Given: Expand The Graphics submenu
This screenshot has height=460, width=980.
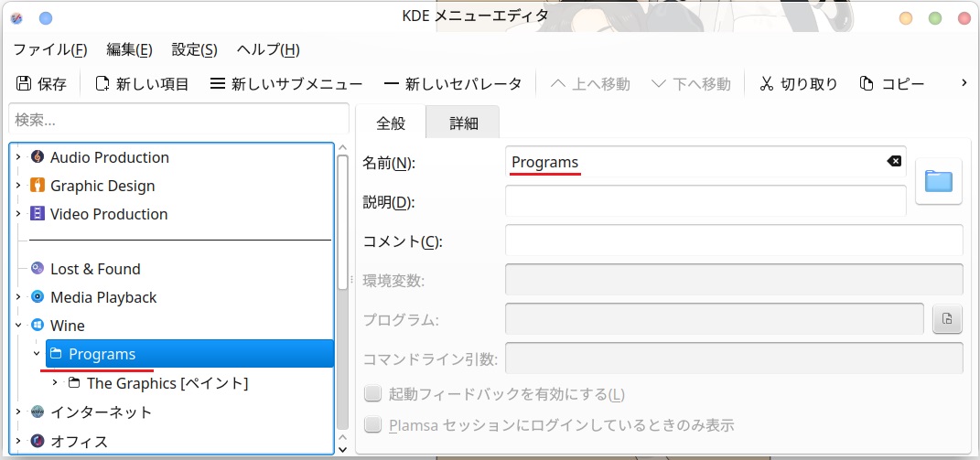Looking at the screenshot, I should click(55, 383).
